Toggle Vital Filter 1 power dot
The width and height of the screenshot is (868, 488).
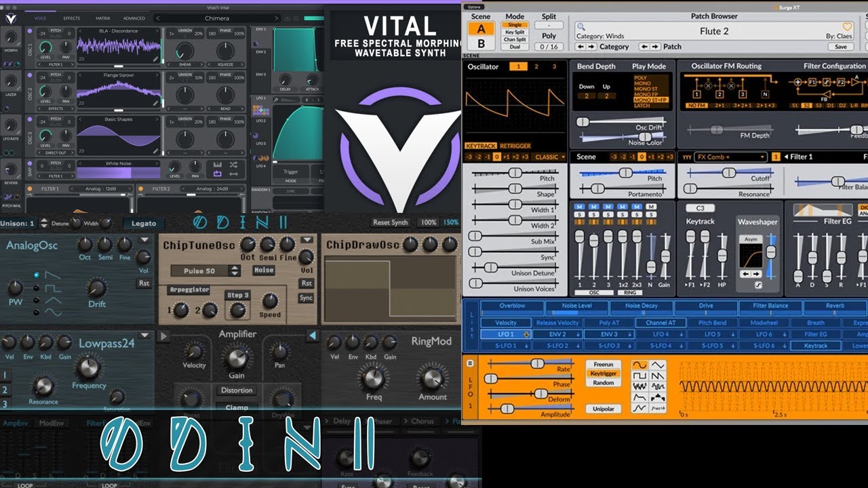[30, 189]
